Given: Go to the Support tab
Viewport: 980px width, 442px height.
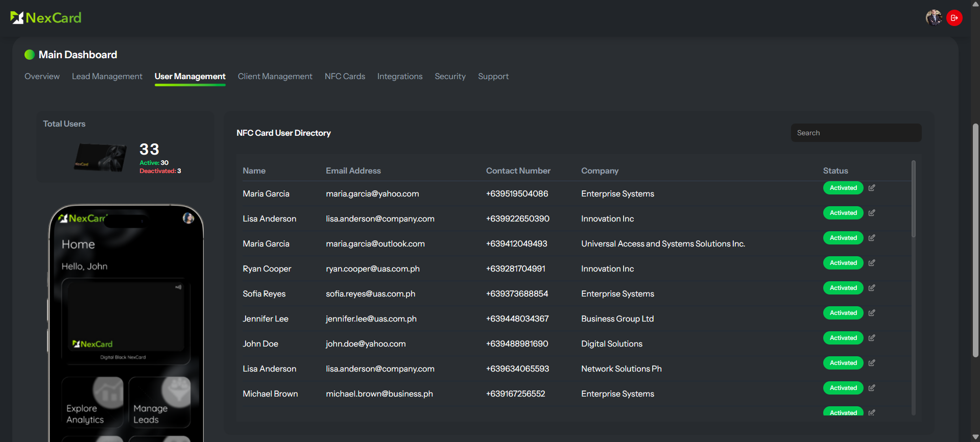Looking at the screenshot, I should 493,76.
